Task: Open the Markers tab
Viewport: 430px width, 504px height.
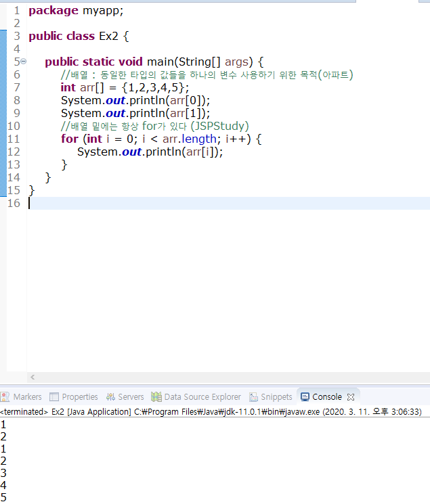Action: point(27,397)
